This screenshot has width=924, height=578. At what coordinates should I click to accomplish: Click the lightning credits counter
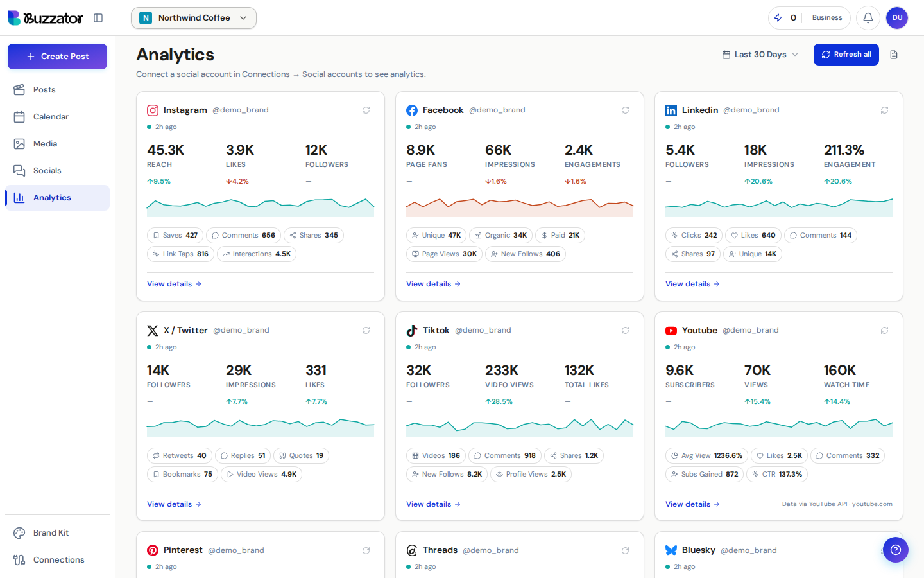coord(785,18)
